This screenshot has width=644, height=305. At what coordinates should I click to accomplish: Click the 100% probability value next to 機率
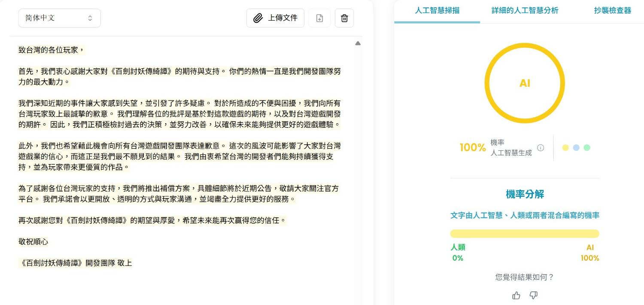473,148
